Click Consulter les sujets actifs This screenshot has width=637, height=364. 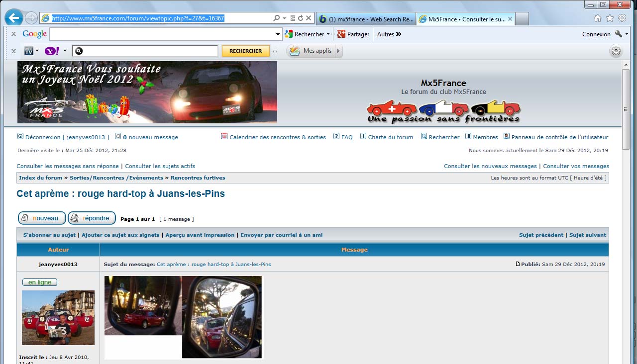point(160,166)
